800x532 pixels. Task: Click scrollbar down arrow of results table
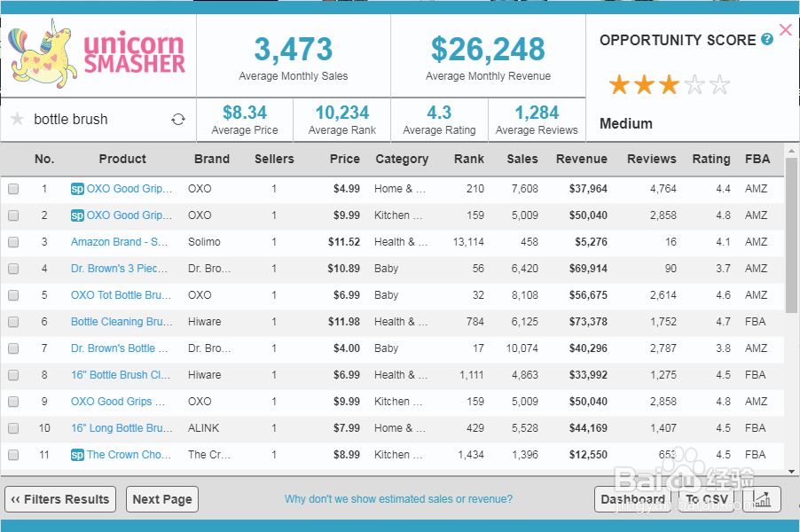click(x=791, y=472)
